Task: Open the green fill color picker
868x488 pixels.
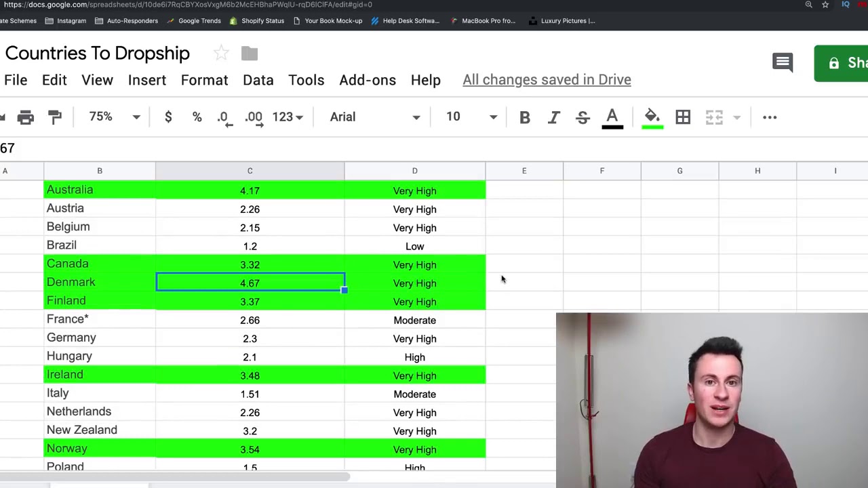Action: point(652,118)
